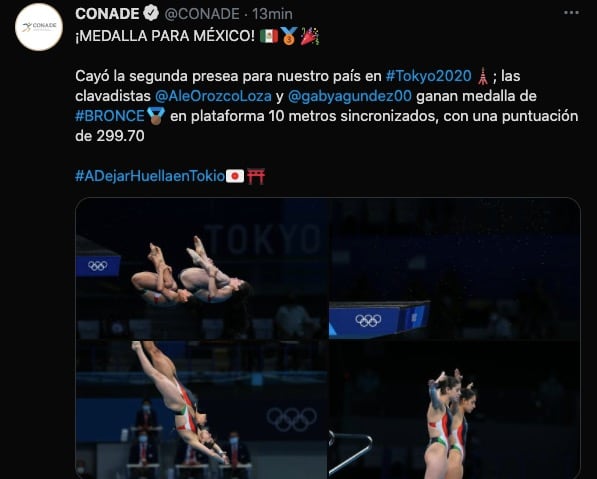Screen dimensions: 597x479
Task: Click the 13min timestamp
Action: click(x=272, y=14)
